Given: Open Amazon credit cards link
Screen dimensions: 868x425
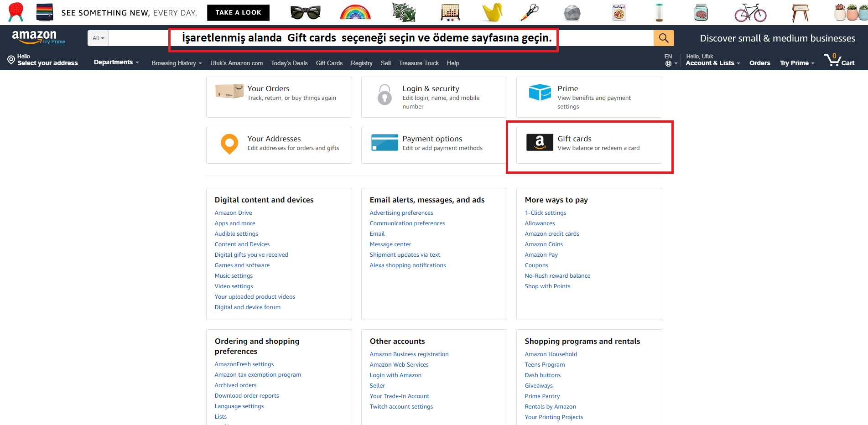Looking at the screenshot, I should tap(552, 234).
